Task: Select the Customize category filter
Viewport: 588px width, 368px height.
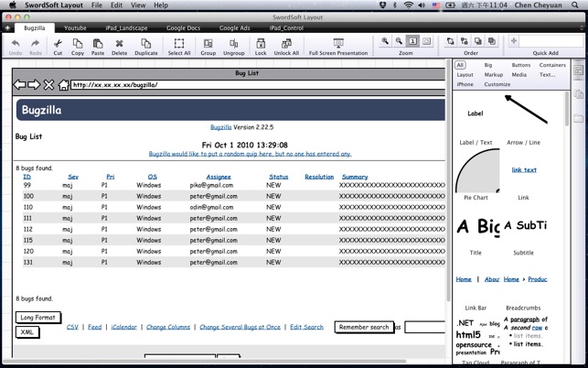Action: click(x=497, y=84)
